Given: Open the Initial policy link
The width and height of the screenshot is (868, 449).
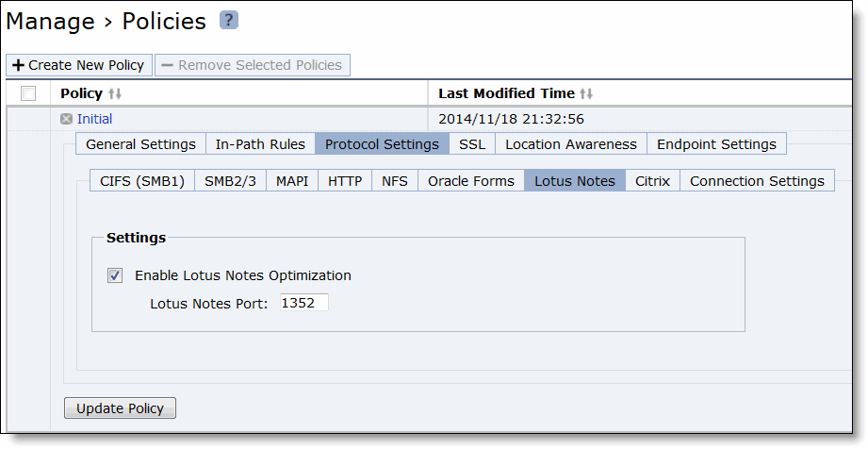Looking at the screenshot, I should pos(94,119).
